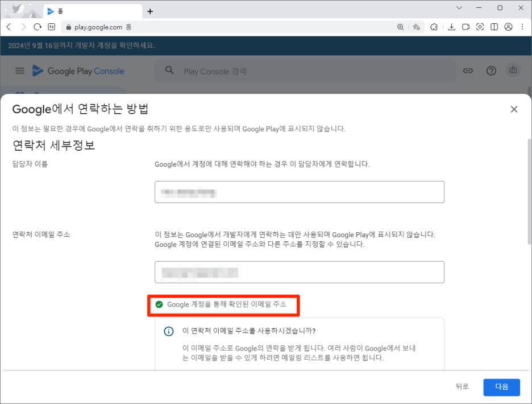Go back with browser back arrow
532x404 pixels.
9,27
